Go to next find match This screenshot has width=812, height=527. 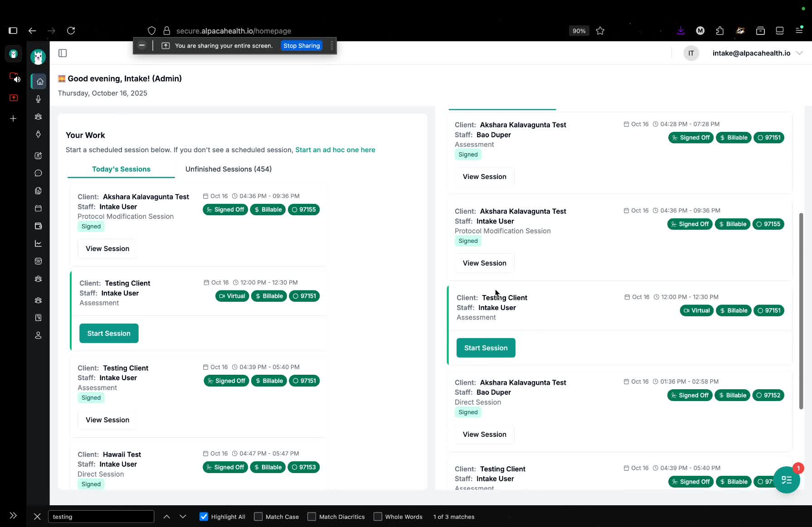point(183,517)
